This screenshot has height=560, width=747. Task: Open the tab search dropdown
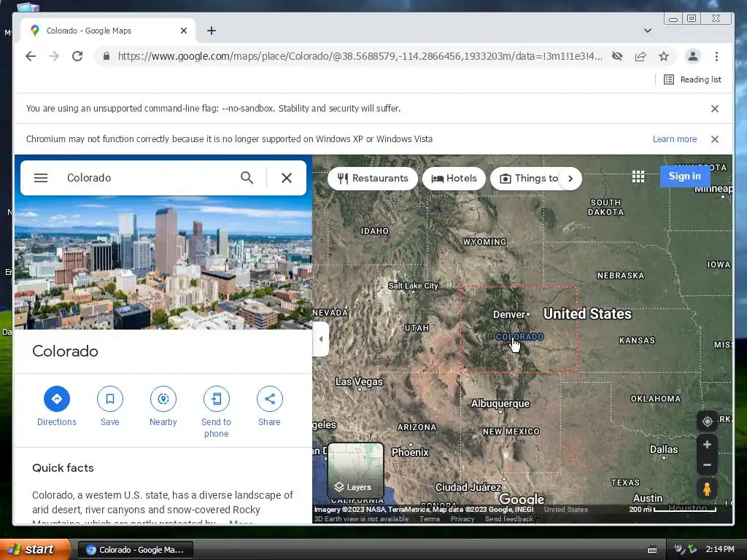(648, 31)
